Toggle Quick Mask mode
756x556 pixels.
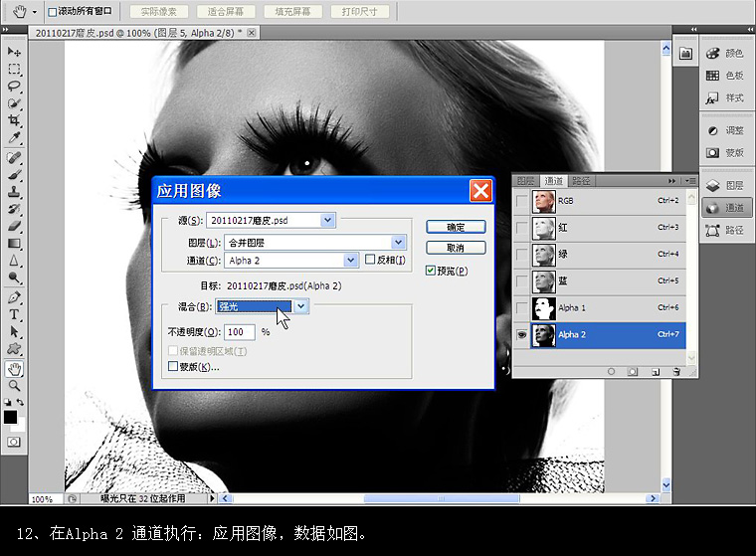(14, 442)
